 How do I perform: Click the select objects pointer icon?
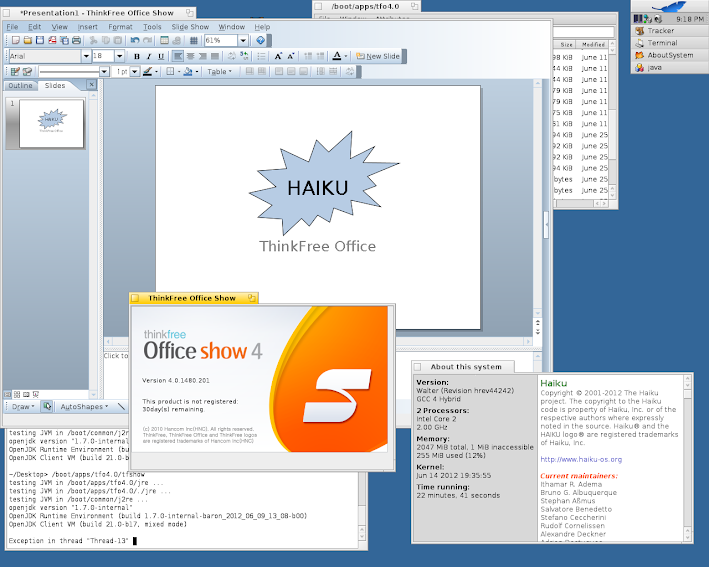pos(47,406)
